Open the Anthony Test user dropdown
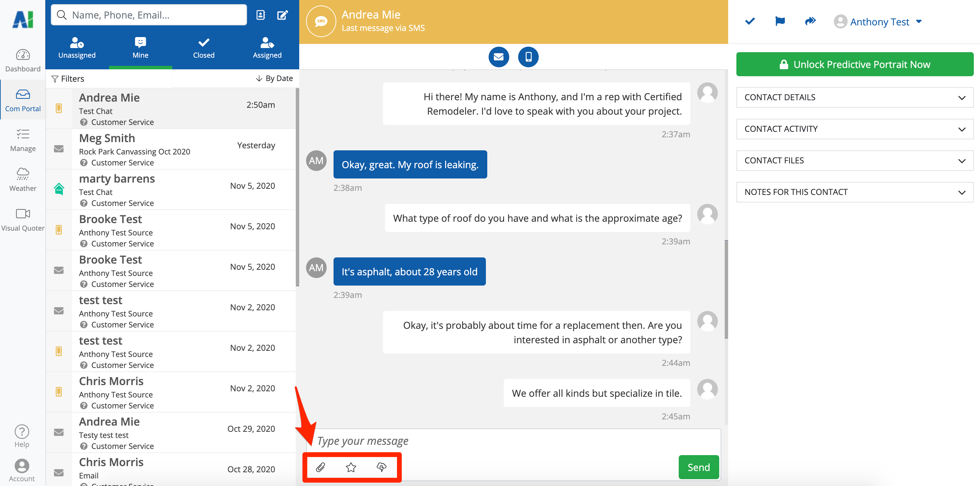 [879, 22]
